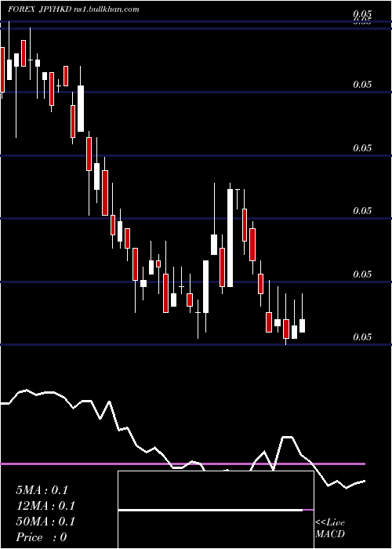The height and width of the screenshot is (549, 392).
Task: Click the Price : 0 readout
Action: pos(42,537)
